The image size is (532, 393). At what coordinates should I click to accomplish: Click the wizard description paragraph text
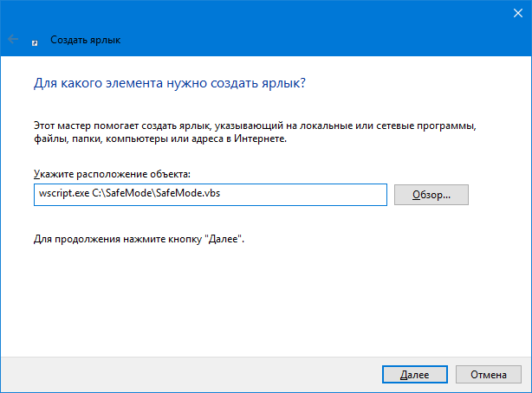click(255, 132)
